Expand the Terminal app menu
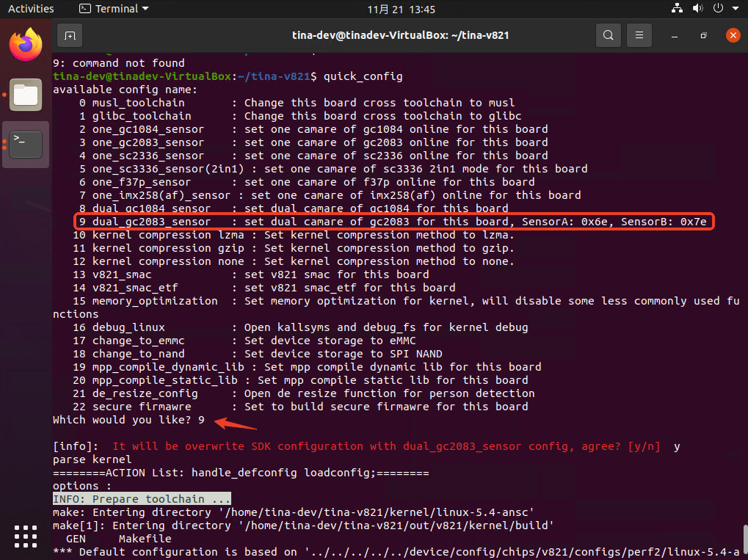This screenshot has height=560, width=748. [x=114, y=9]
